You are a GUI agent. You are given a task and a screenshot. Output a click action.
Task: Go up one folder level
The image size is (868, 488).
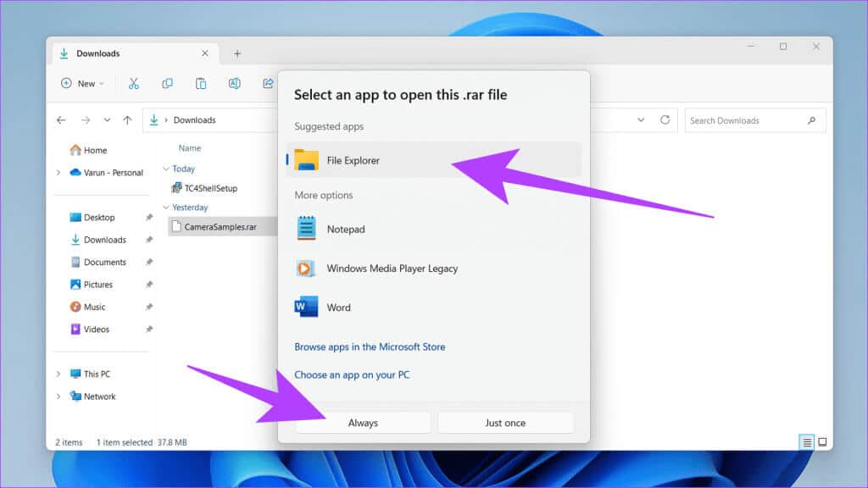[127, 120]
